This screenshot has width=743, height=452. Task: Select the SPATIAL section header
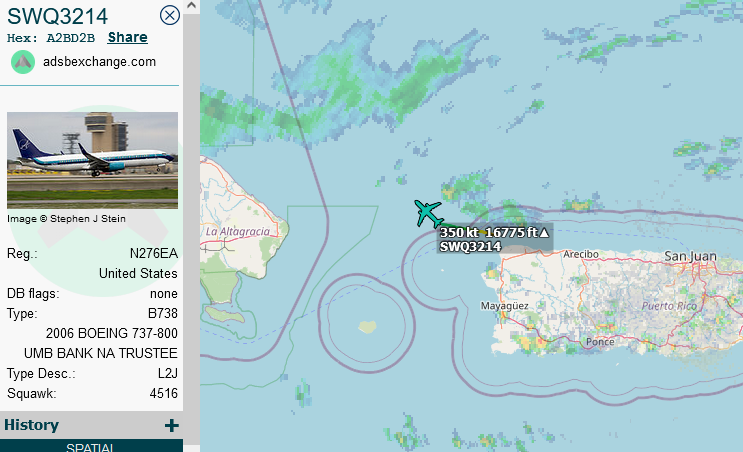[x=90, y=447]
